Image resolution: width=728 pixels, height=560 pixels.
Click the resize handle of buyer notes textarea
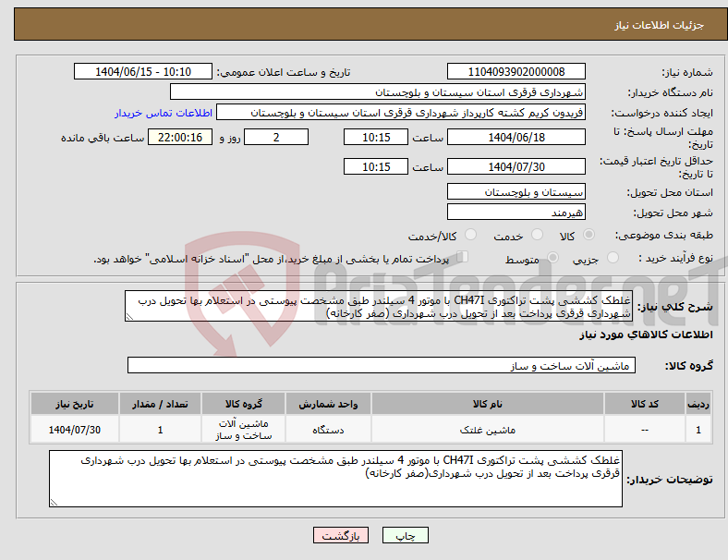point(54,503)
